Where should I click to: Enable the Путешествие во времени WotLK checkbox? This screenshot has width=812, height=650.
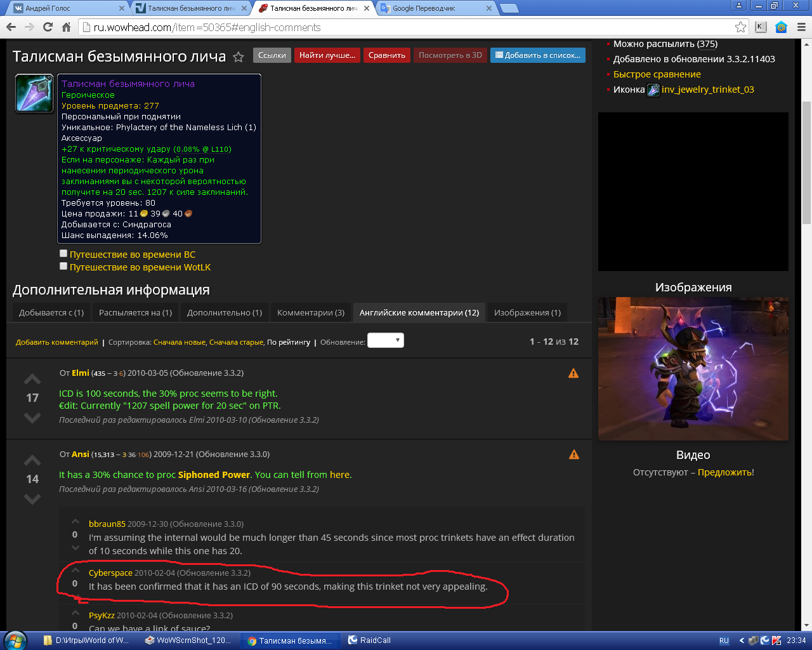[63, 266]
